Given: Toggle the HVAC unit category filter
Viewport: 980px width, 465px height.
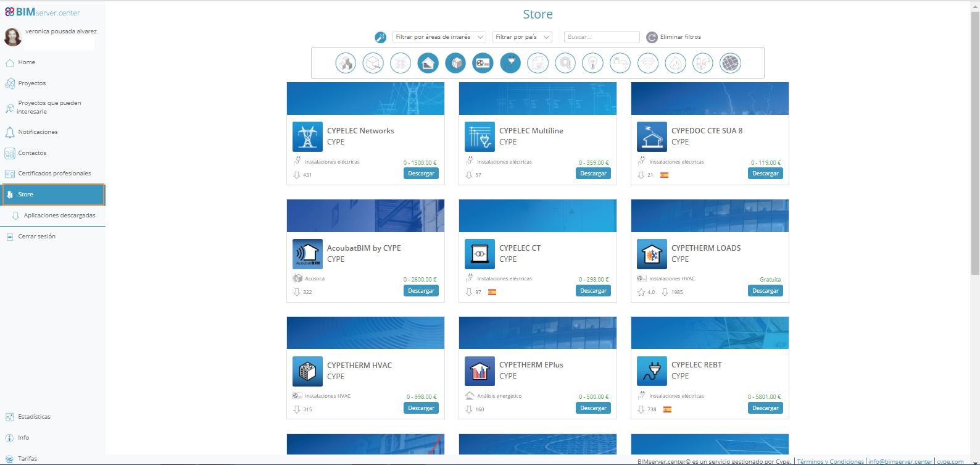Looking at the screenshot, I should [x=483, y=63].
